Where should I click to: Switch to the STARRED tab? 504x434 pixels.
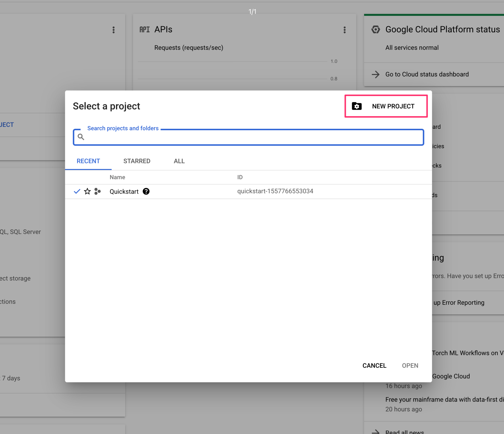pyautogui.click(x=137, y=161)
